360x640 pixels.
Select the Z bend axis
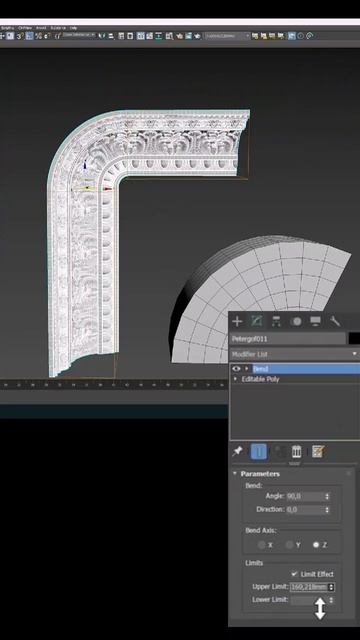pyautogui.click(x=316, y=545)
